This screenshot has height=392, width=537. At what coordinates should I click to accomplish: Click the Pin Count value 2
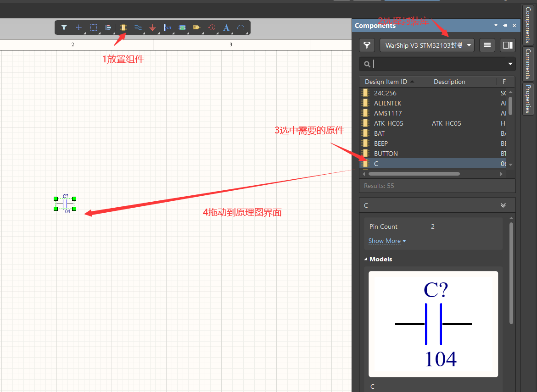coord(432,226)
